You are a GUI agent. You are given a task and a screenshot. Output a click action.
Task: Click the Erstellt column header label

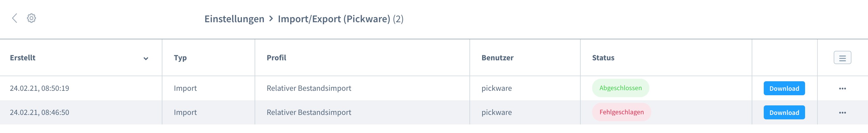coord(23,58)
